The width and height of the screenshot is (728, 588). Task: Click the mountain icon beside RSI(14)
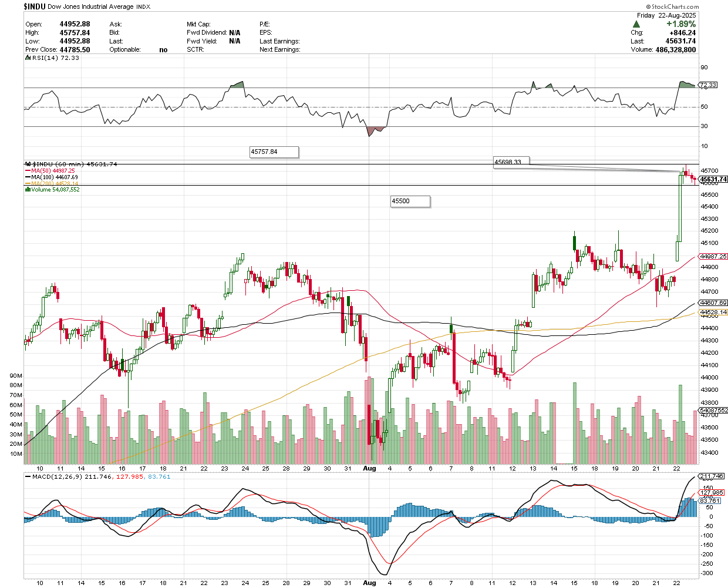(28, 58)
